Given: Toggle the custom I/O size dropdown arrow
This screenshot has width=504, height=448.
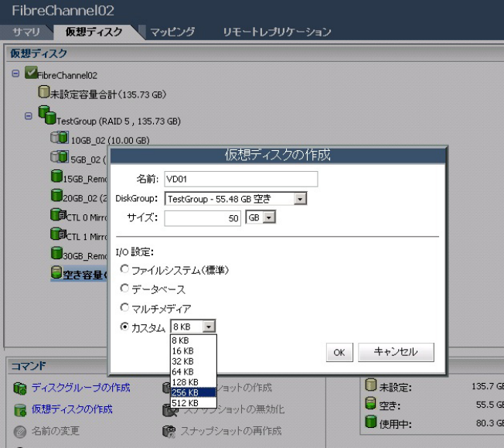Looking at the screenshot, I should pyautogui.click(x=209, y=327).
